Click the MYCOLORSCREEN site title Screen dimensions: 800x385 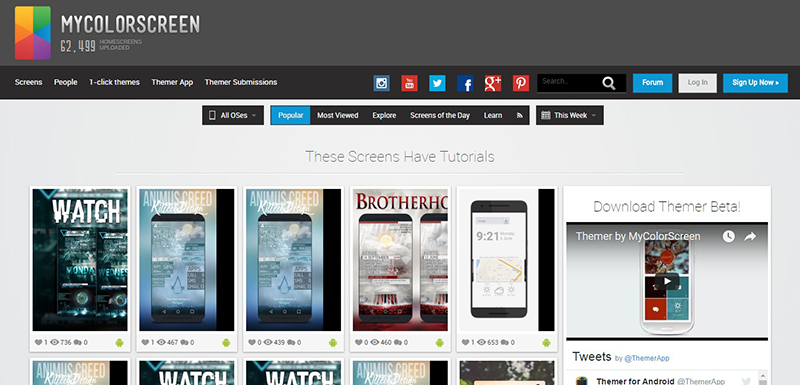[x=130, y=24]
